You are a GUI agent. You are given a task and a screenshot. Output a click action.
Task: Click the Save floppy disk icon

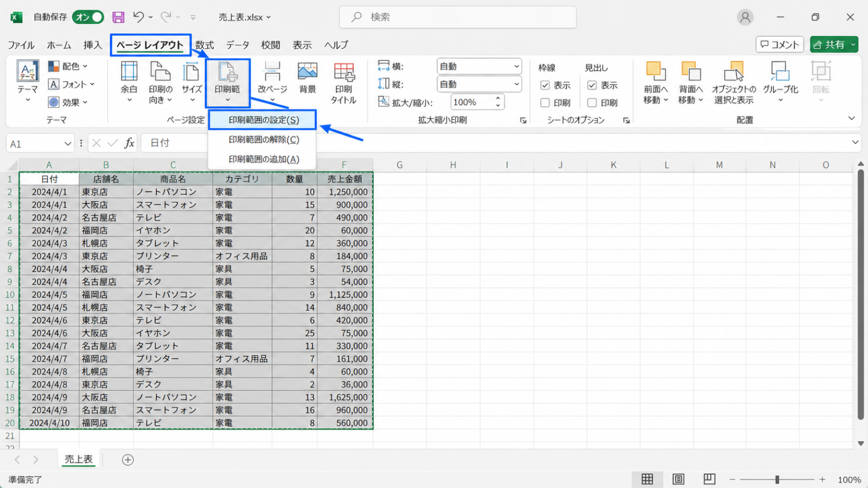point(118,17)
